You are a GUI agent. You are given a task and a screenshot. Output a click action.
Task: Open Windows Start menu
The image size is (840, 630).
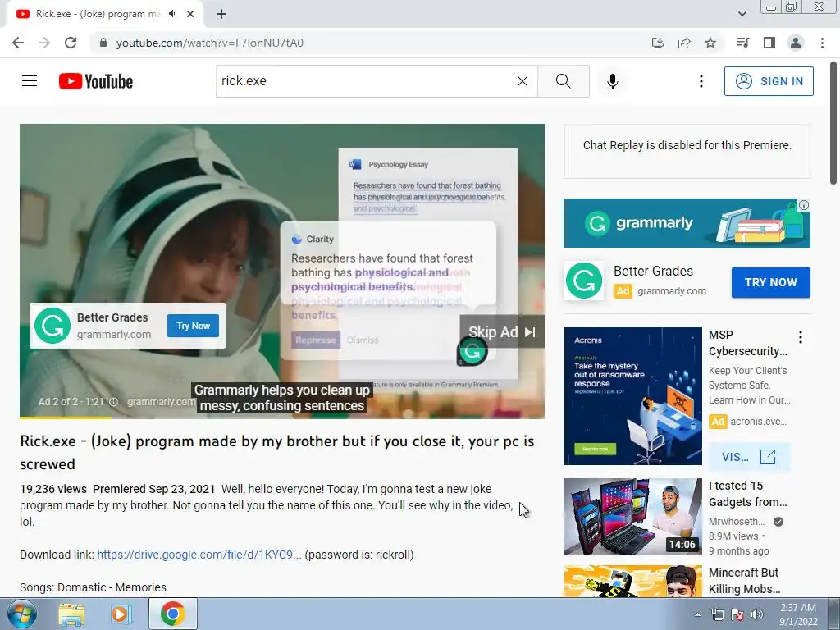click(21, 614)
